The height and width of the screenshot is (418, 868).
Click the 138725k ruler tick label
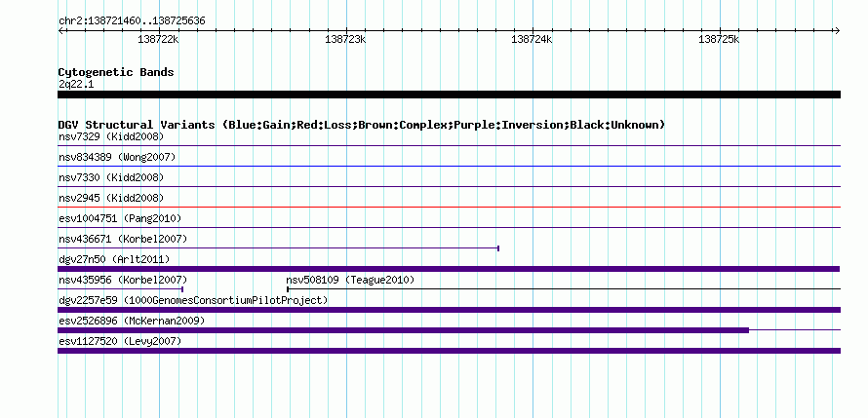click(719, 39)
